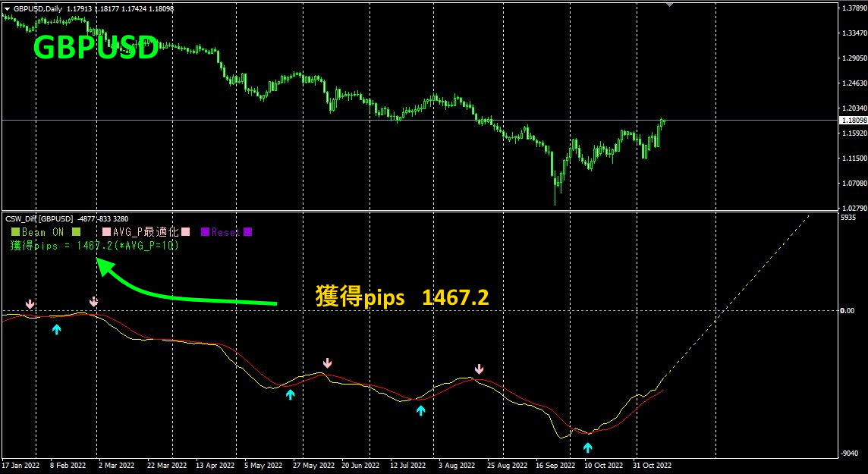
Task: Open the chart menu triangle beside GBPUSD,Daily
Action: [7, 9]
